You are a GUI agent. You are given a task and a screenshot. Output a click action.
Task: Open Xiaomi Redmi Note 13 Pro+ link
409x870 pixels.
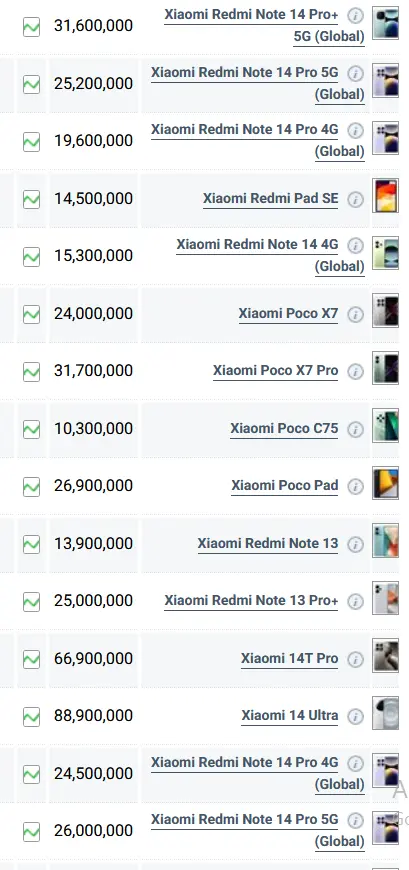pos(251,600)
